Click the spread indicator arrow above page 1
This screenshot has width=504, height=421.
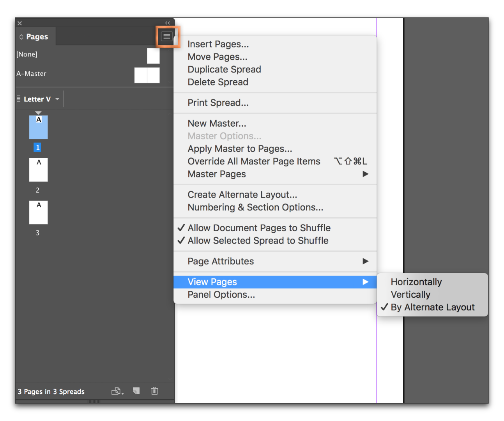point(38,112)
